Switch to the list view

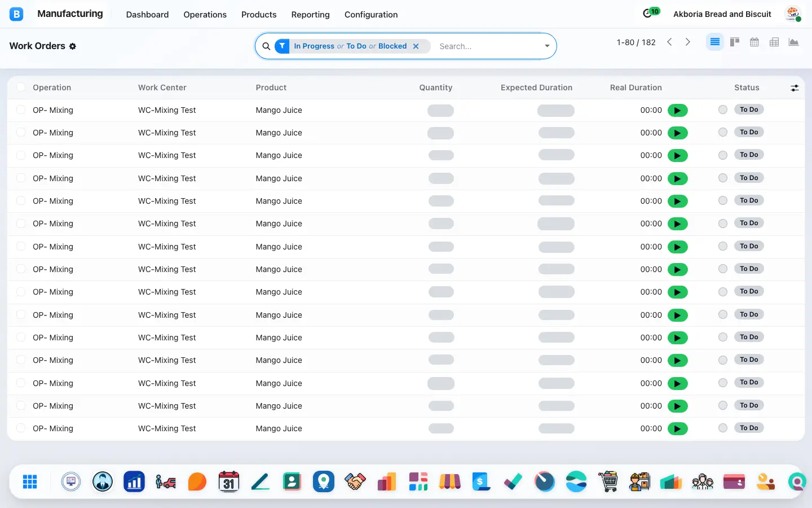[x=715, y=42]
